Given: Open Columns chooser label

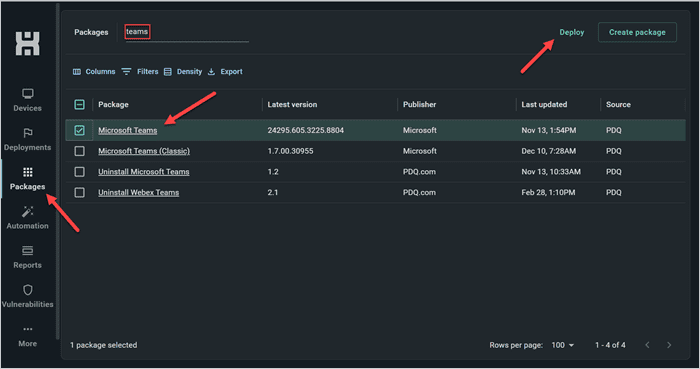Looking at the screenshot, I should click(x=100, y=72).
